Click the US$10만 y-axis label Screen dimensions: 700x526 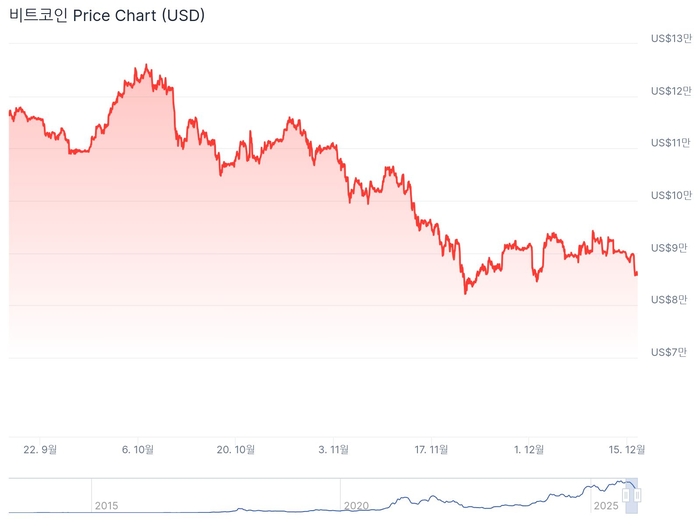click(670, 195)
